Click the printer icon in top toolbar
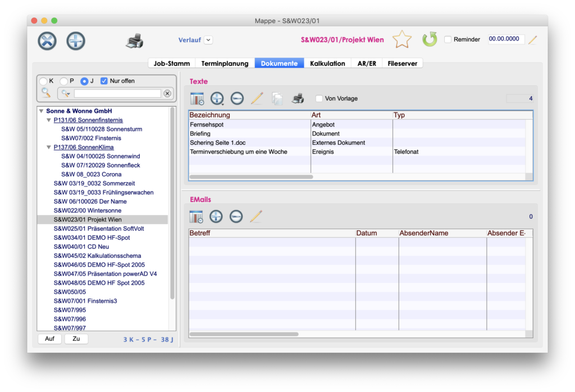The image size is (575, 392). click(135, 40)
